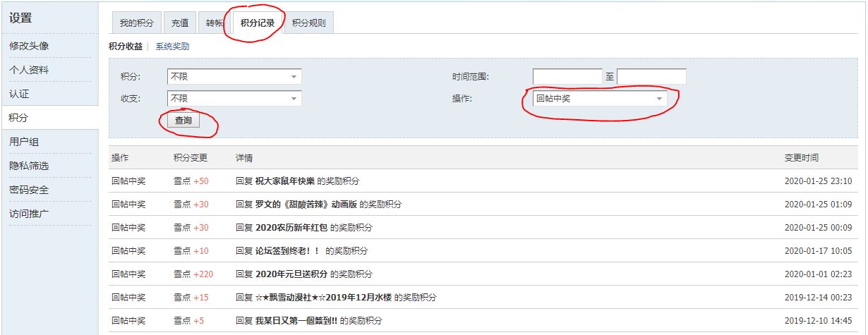
Task: Open 密码安全 settings
Action: pyautogui.click(x=29, y=190)
